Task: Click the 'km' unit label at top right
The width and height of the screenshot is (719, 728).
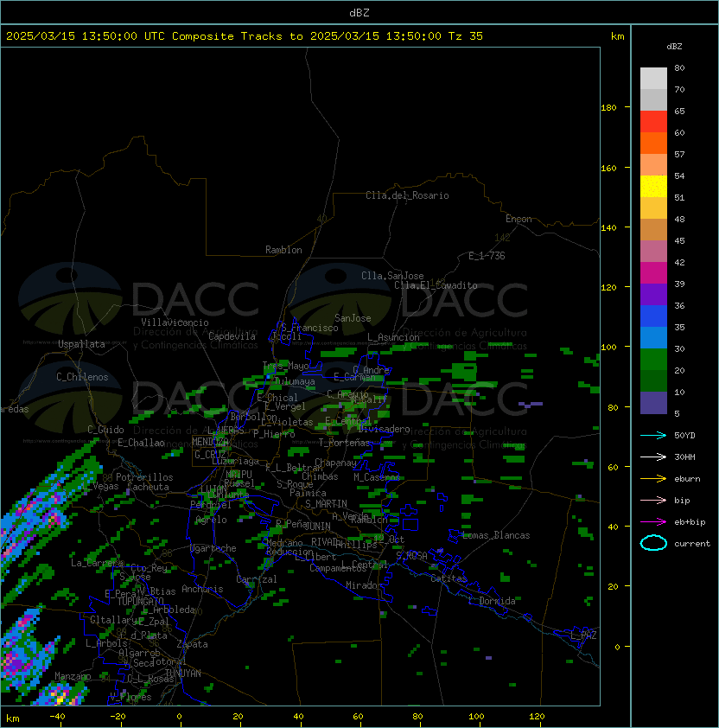Action: [617, 36]
